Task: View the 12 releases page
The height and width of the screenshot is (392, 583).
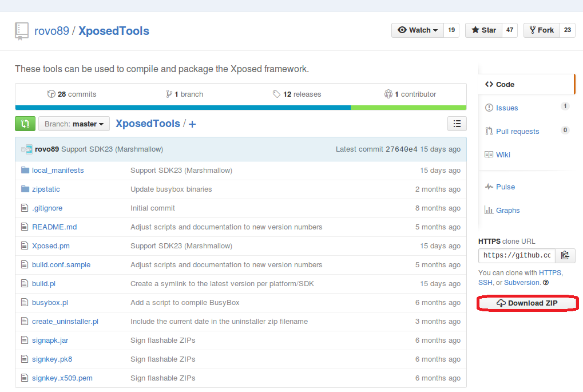Action: pos(297,94)
